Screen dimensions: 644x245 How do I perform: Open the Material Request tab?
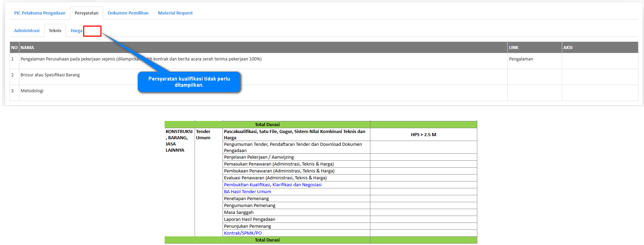click(x=175, y=13)
